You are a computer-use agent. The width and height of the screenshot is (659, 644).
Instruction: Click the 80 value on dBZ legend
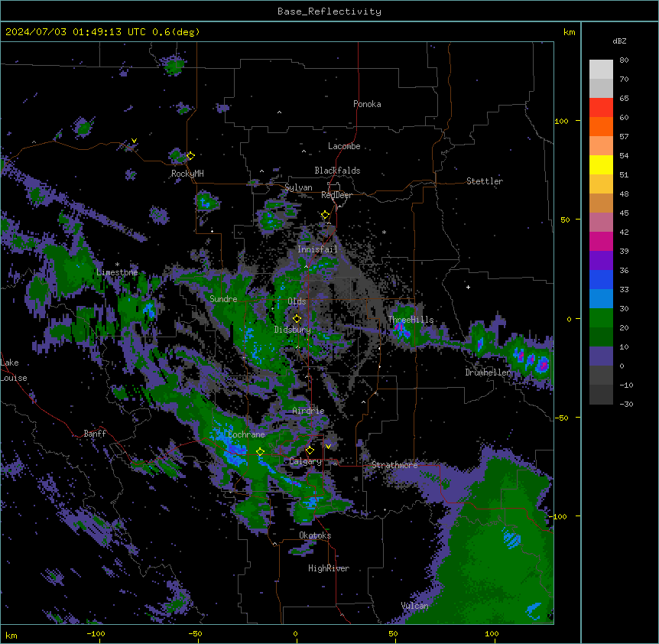624,60
